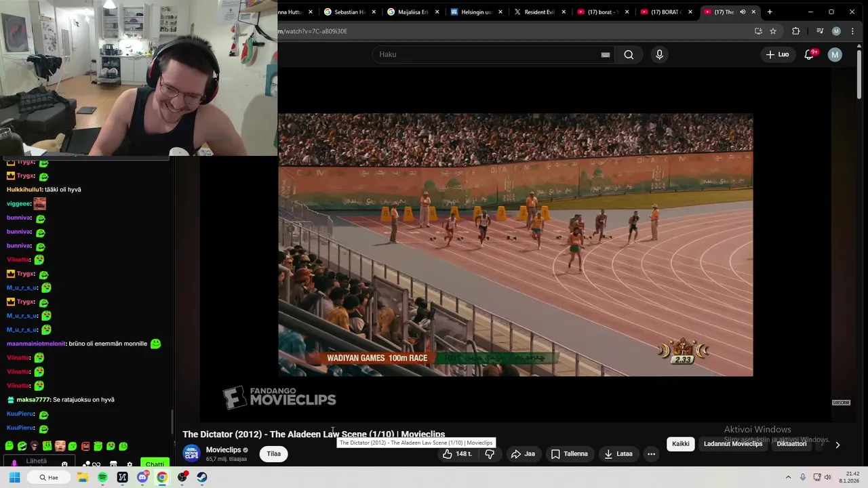Image resolution: width=868 pixels, height=488 pixels.
Task: Open the more actions three-dot menu
Action: pos(651,454)
